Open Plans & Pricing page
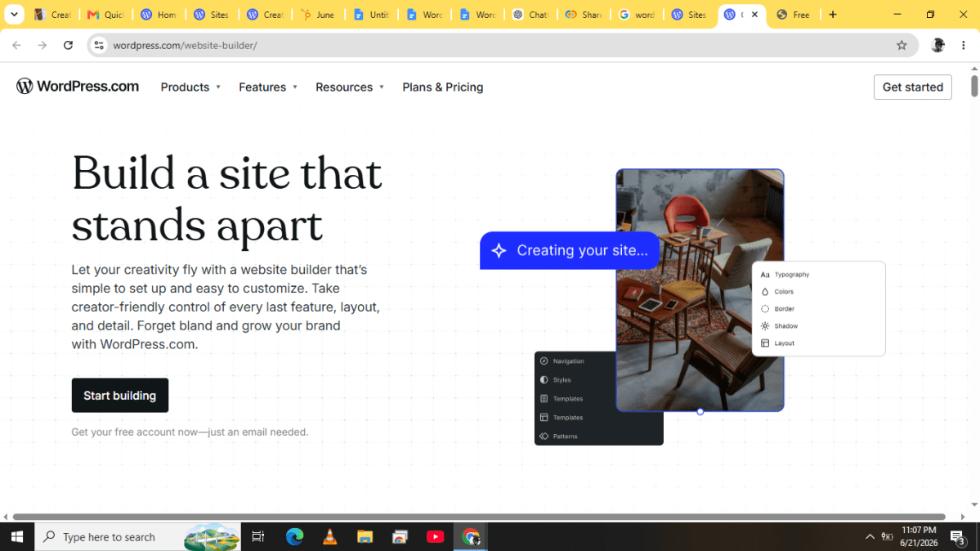This screenshot has height=551, width=980. [x=442, y=87]
